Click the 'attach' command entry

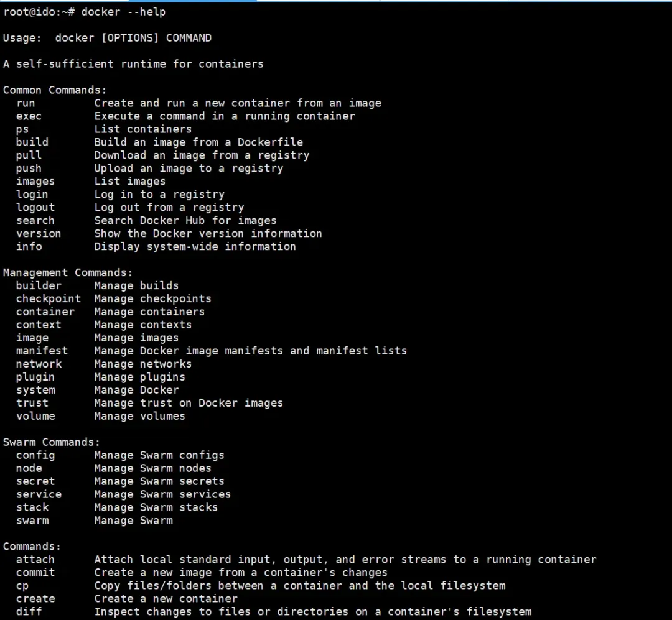click(x=35, y=560)
